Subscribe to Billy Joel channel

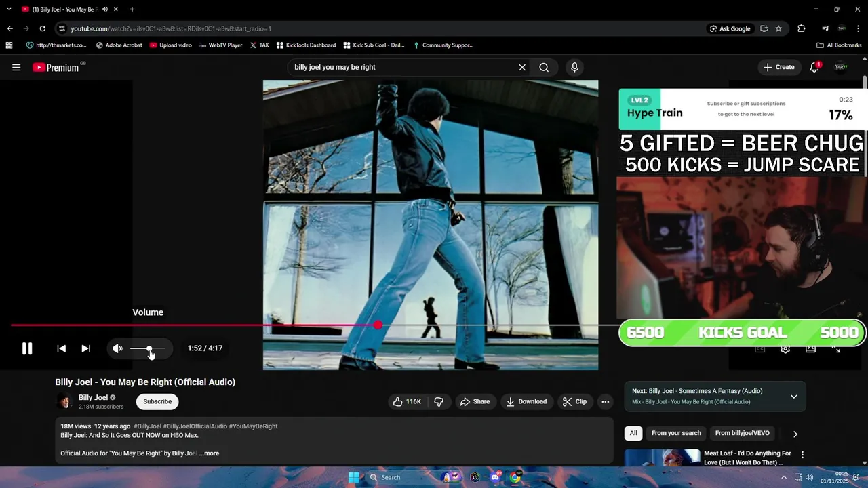(157, 401)
